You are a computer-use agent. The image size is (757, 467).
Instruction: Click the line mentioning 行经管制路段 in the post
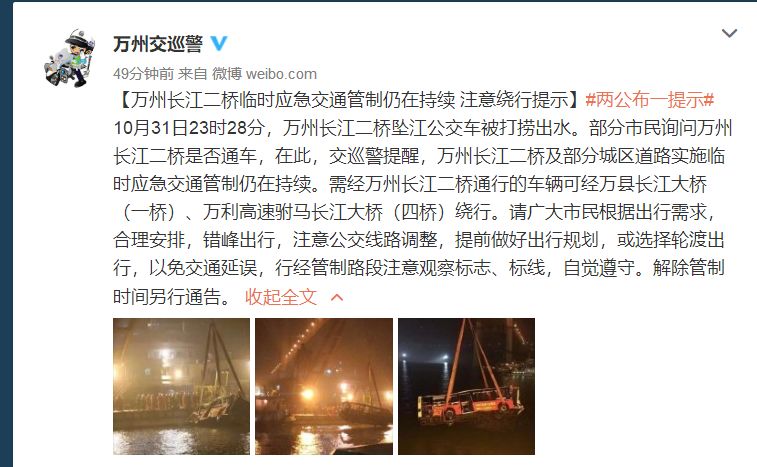click(x=419, y=268)
